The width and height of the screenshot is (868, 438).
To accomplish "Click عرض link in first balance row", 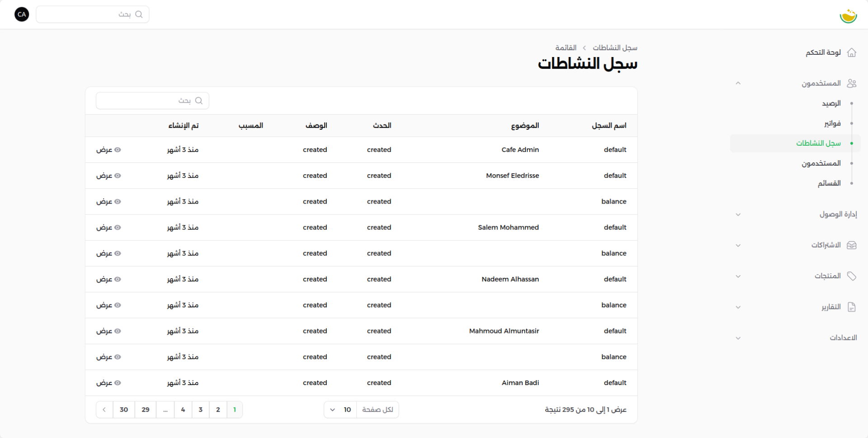I will (x=108, y=201).
